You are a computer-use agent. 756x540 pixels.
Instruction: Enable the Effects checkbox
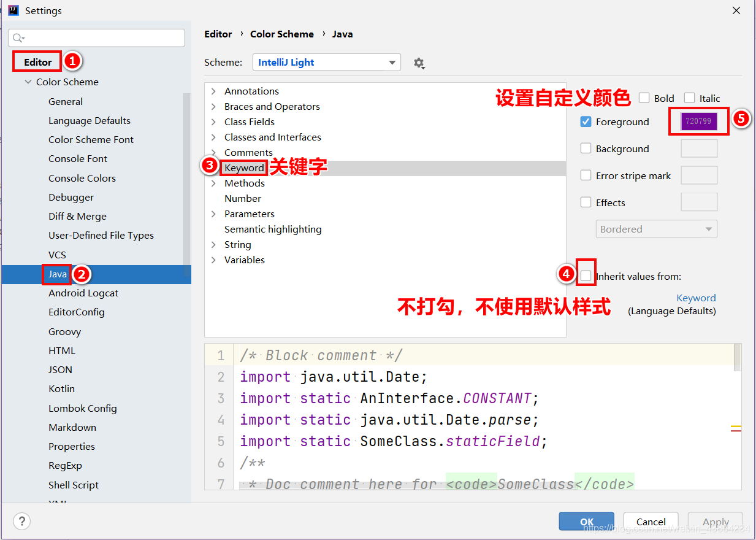pyautogui.click(x=586, y=202)
